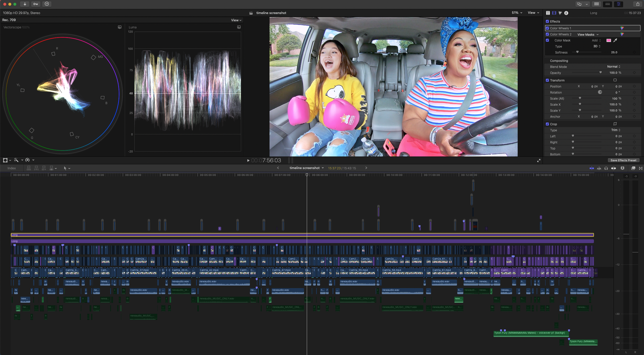The image size is (644, 355).
Task: Open the Import Media arrow icon
Action: 25,4
